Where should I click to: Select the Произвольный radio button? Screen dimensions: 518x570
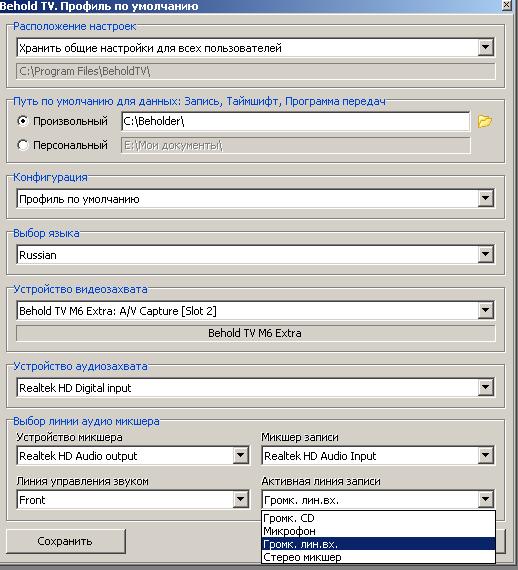(23, 121)
